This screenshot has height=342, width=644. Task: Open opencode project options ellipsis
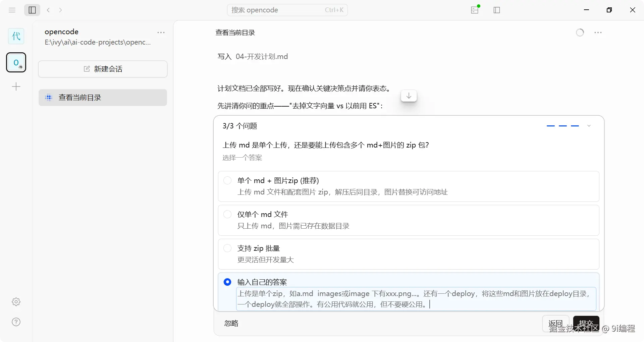[161, 33]
